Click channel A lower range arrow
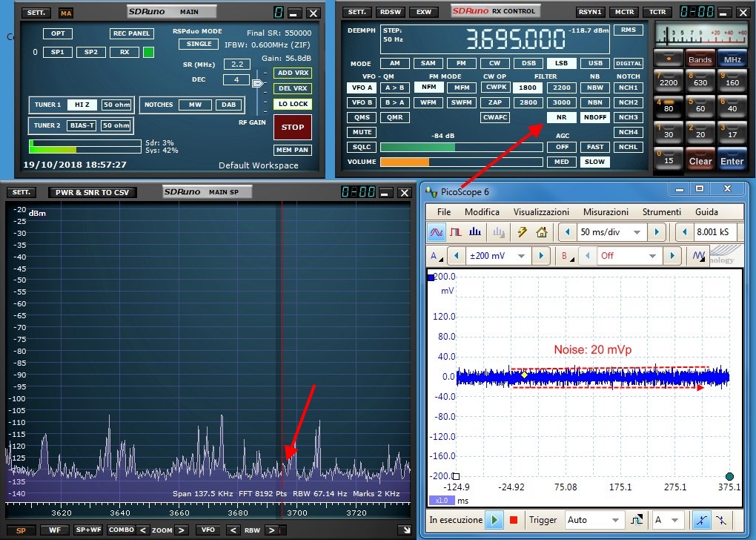756x540 pixels. click(456, 256)
